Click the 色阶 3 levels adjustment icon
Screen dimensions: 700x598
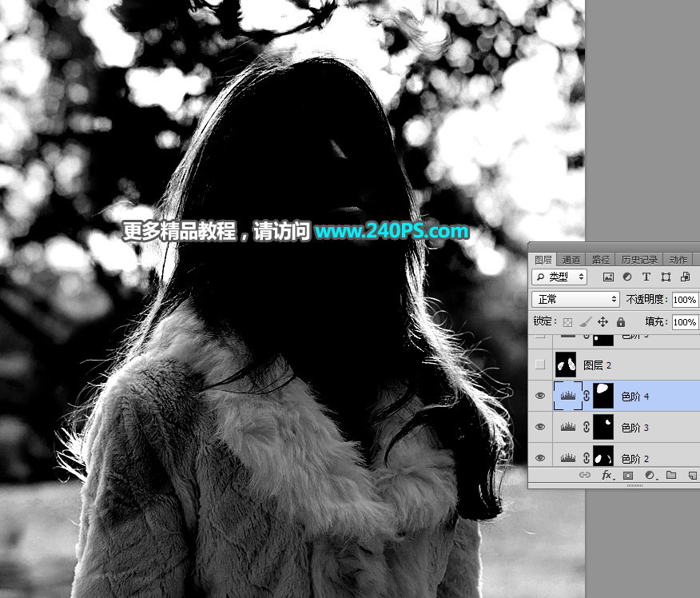coord(568,427)
